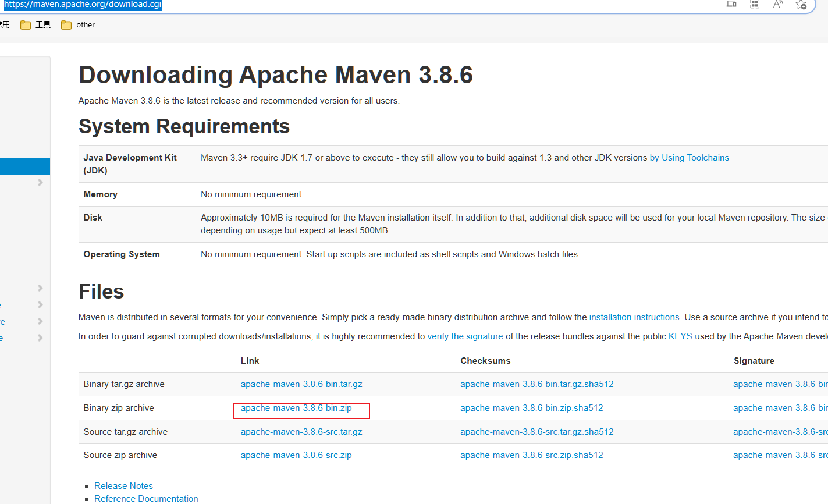Click the grid QR-style icon in address bar

pos(755,4)
